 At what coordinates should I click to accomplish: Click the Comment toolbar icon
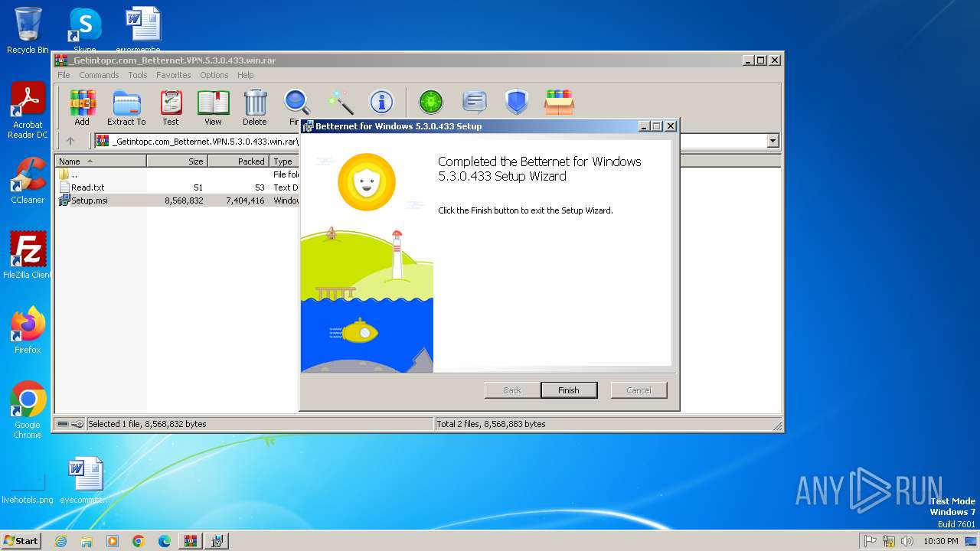[475, 102]
